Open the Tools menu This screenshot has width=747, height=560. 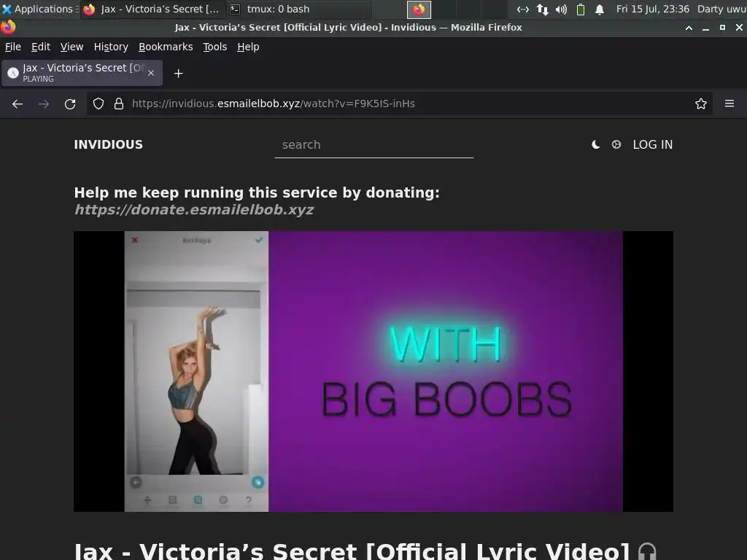[214, 47]
